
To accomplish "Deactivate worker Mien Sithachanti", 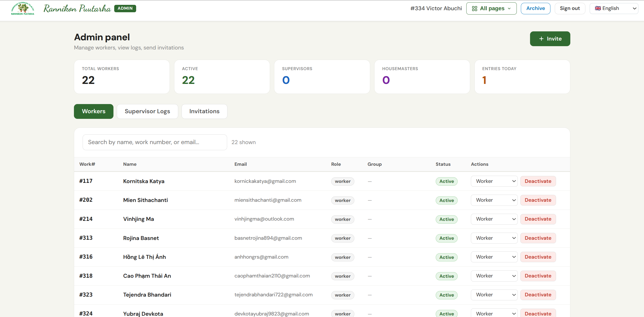I will point(538,200).
